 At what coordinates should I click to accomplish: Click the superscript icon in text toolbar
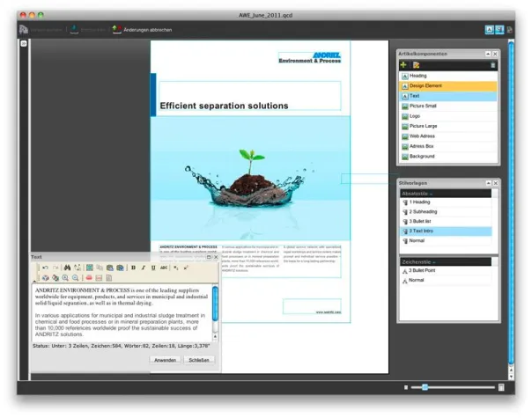pos(186,267)
